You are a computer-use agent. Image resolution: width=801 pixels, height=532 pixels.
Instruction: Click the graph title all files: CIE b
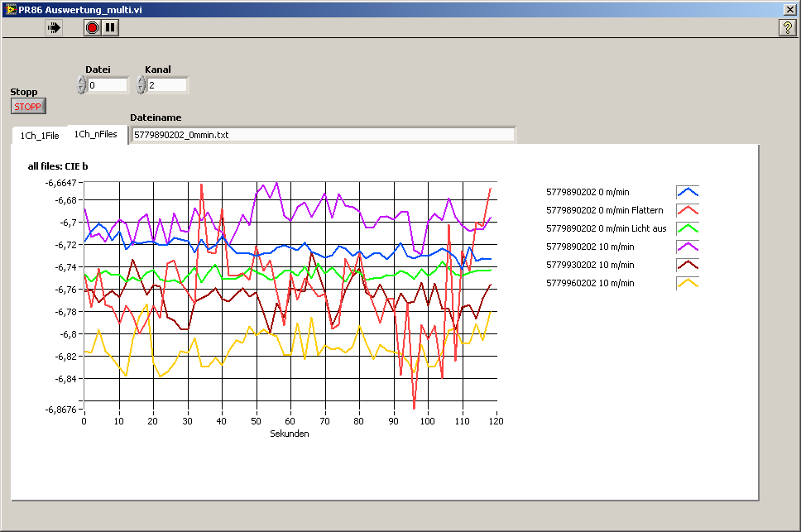58,166
